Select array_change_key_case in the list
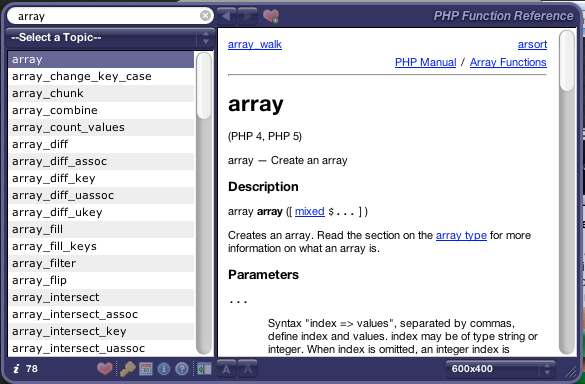 (101, 76)
